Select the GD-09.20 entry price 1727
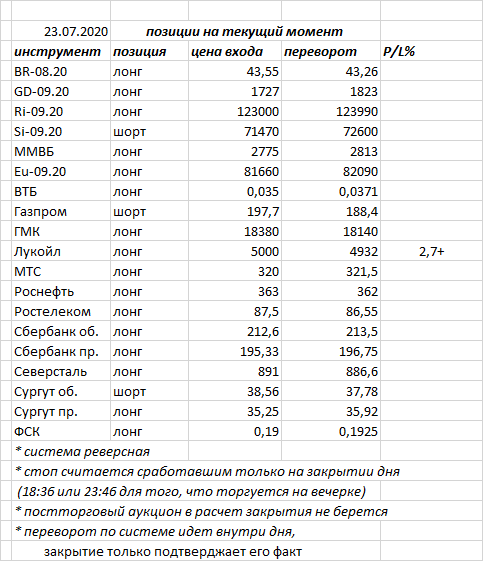This screenshot has height=561, width=483. coord(235,91)
